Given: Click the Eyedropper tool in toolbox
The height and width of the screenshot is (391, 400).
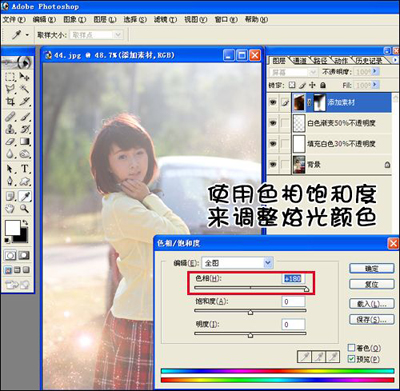Looking at the screenshot, I should click(25, 196).
